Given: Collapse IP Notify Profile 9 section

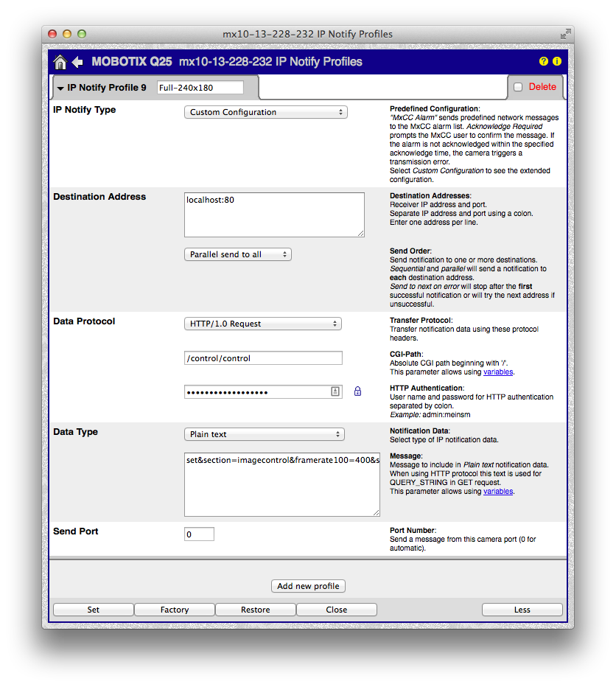Looking at the screenshot, I should coord(60,88).
